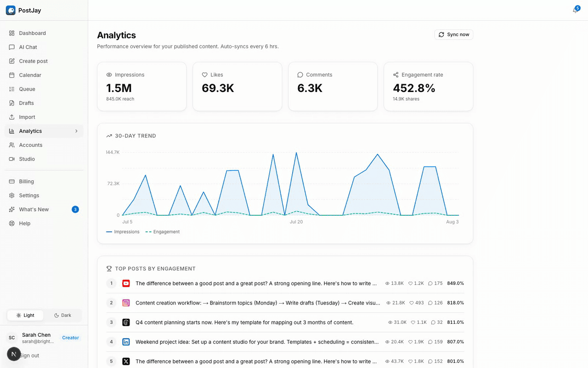Click the comment icon in Comments card
Viewport: 588px width, 368px height.
300,75
